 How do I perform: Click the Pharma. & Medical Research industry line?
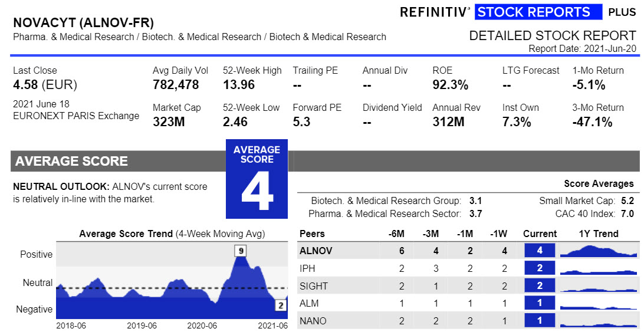(x=199, y=37)
